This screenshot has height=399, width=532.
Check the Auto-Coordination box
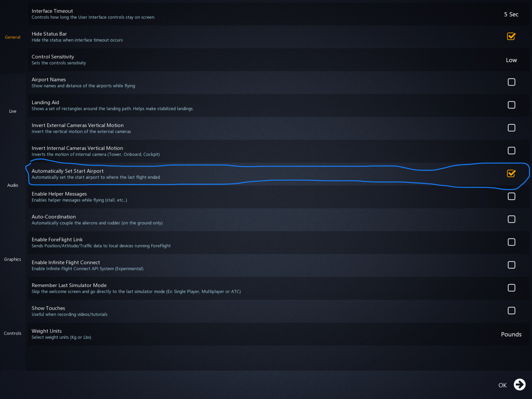pos(511,219)
